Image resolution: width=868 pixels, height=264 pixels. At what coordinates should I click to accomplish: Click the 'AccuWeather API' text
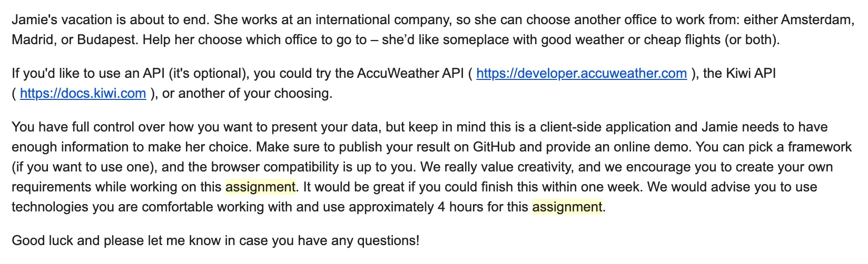(411, 74)
